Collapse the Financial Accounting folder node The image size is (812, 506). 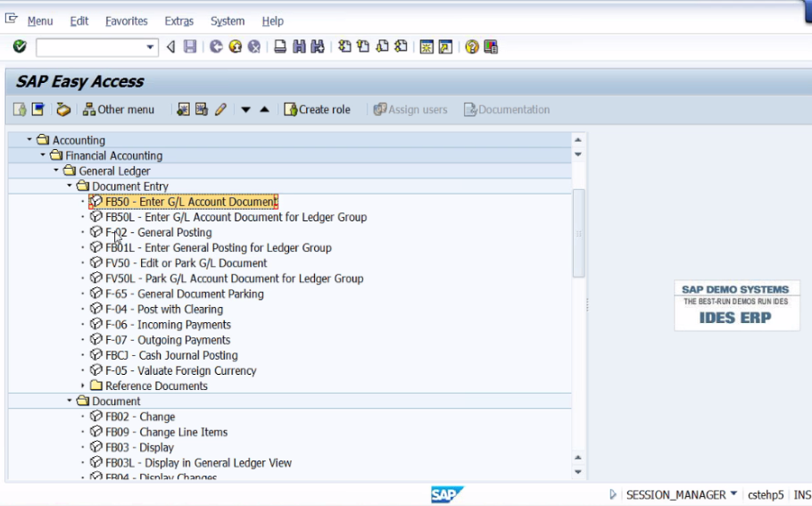coord(43,155)
